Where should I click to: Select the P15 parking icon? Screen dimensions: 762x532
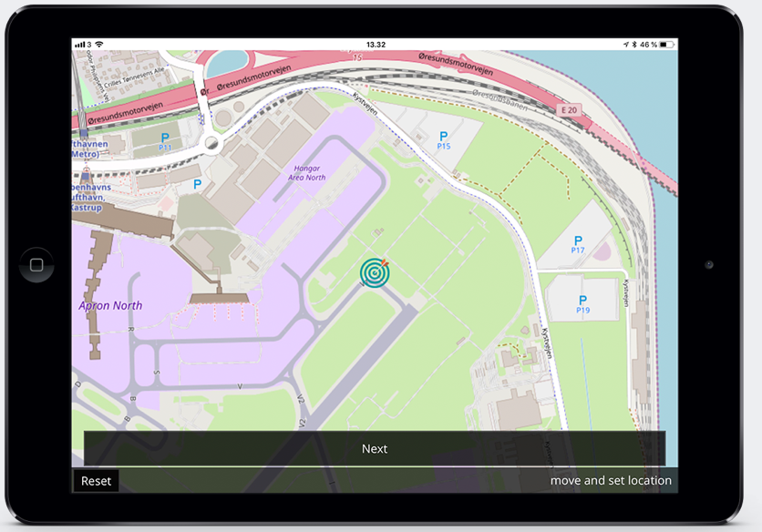(x=444, y=140)
